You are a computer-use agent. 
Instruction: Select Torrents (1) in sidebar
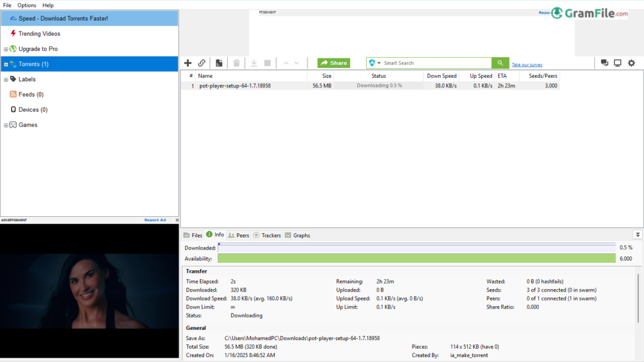click(x=89, y=64)
